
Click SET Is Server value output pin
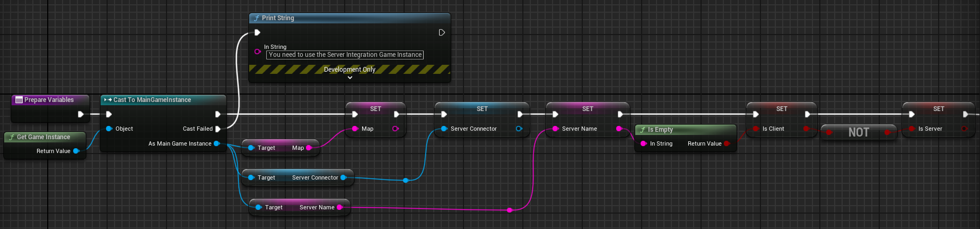pyautogui.click(x=964, y=129)
